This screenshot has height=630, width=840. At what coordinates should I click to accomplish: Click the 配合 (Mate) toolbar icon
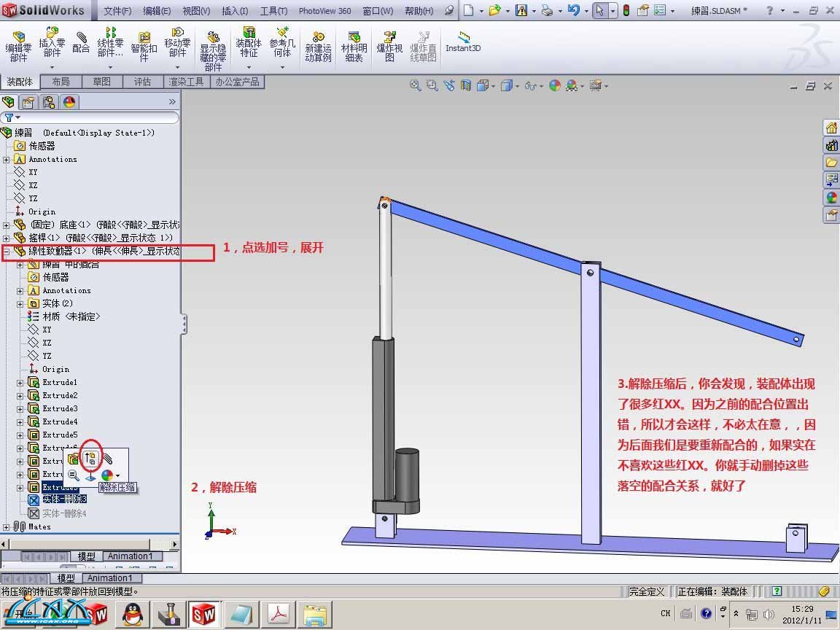[x=81, y=42]
